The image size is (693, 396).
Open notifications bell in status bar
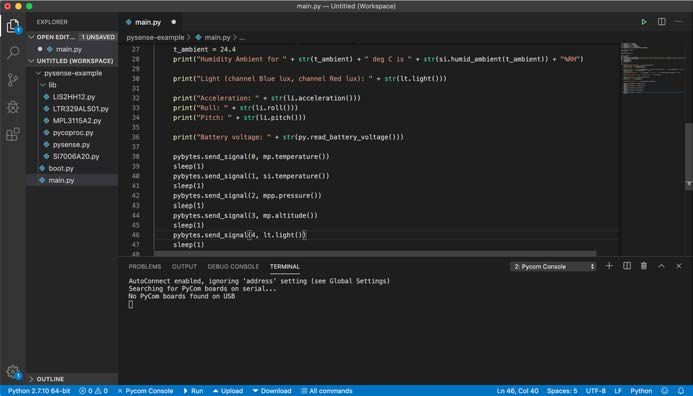click(x=681, y=391)
